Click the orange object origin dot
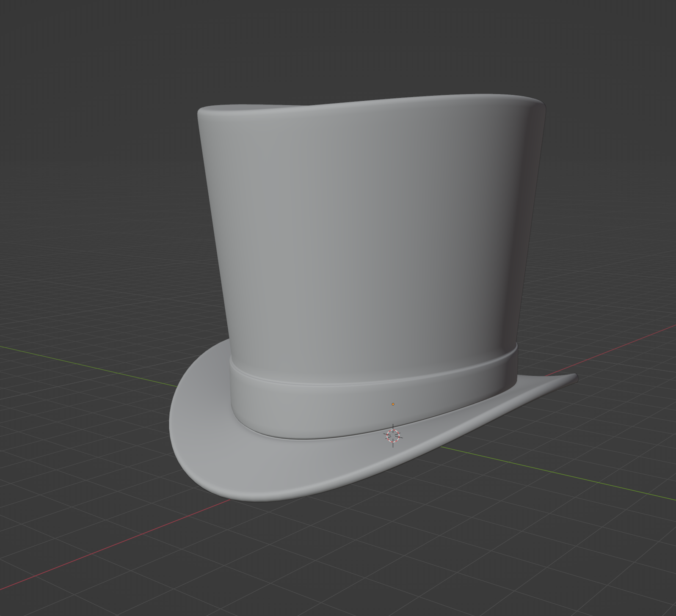The height and width of the screenshot is (616, 676). coord(393,404)
